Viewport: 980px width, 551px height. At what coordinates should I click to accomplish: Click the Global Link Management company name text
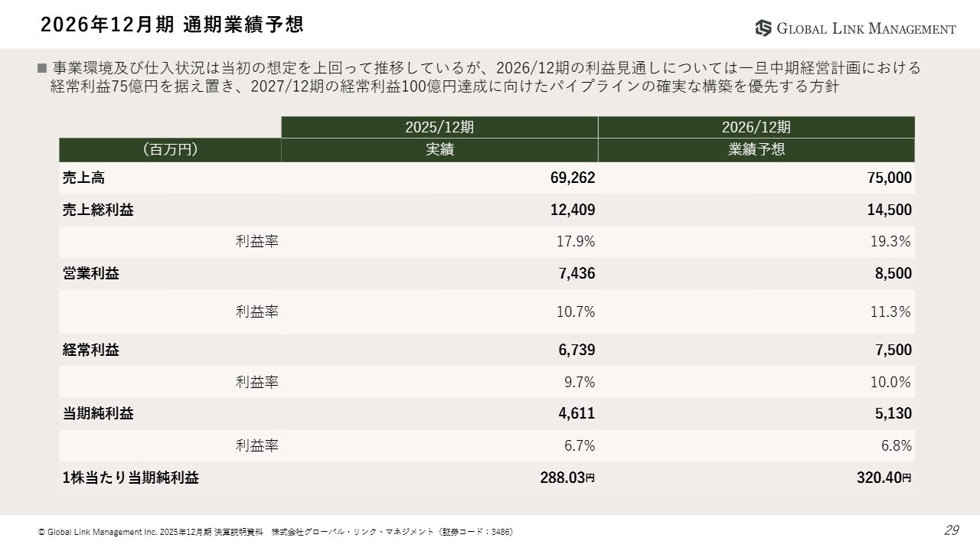[x=866, y=29]
